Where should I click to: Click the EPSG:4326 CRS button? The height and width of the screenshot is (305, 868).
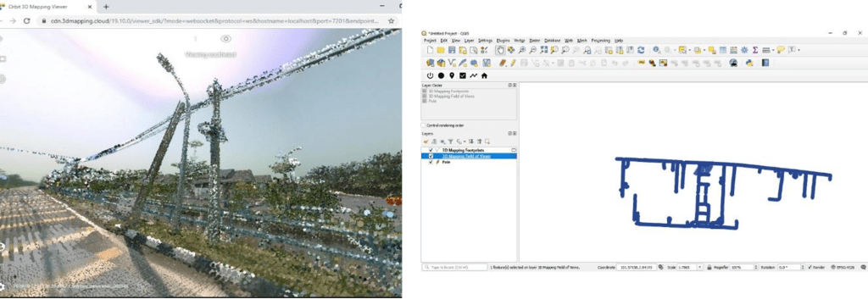click(x=845, y=268)
